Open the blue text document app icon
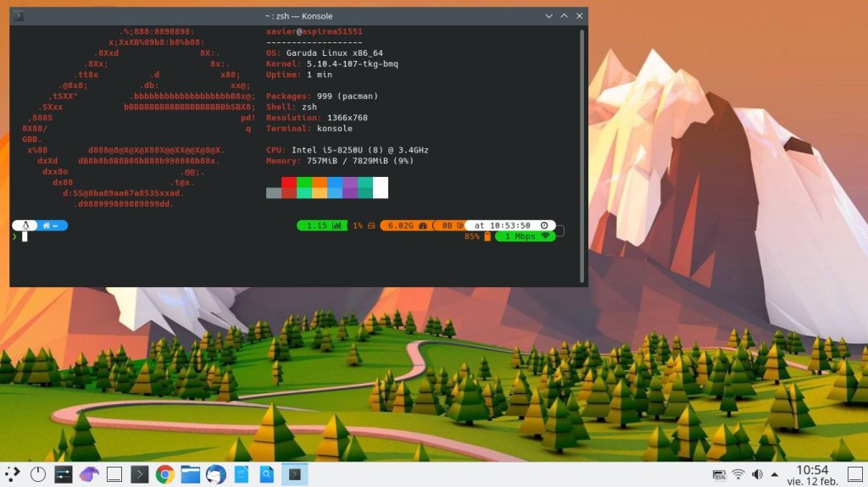This screenshot has height=487, width=868. click(x=242, y=474)
